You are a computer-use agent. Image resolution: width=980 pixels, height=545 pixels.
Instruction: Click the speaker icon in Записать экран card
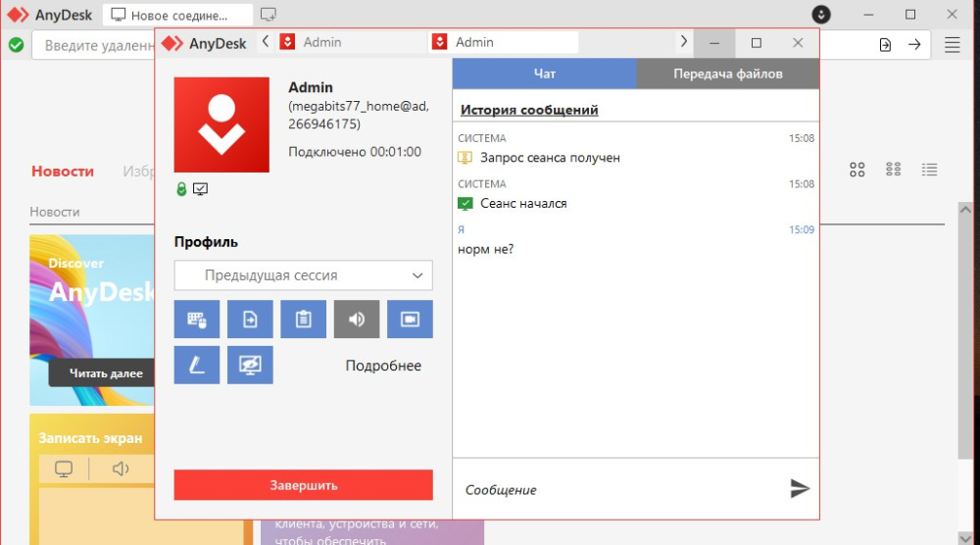coord(120,469)
